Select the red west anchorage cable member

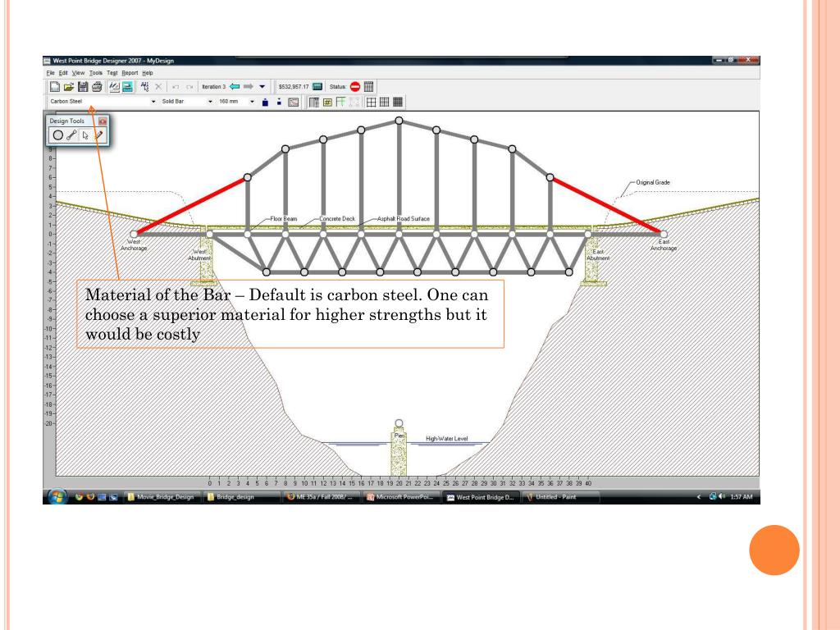tap(190, 206)
